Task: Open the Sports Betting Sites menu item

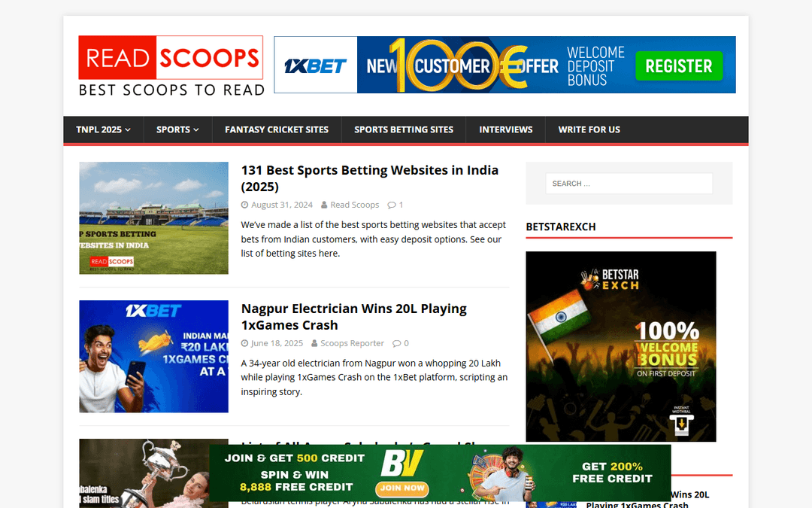Action: point(404,129)
